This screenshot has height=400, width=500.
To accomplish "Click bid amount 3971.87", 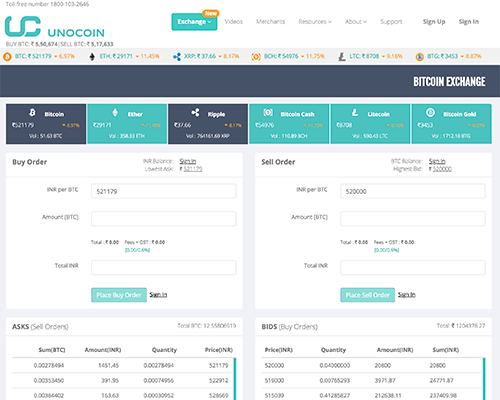I will pos(385,381).
